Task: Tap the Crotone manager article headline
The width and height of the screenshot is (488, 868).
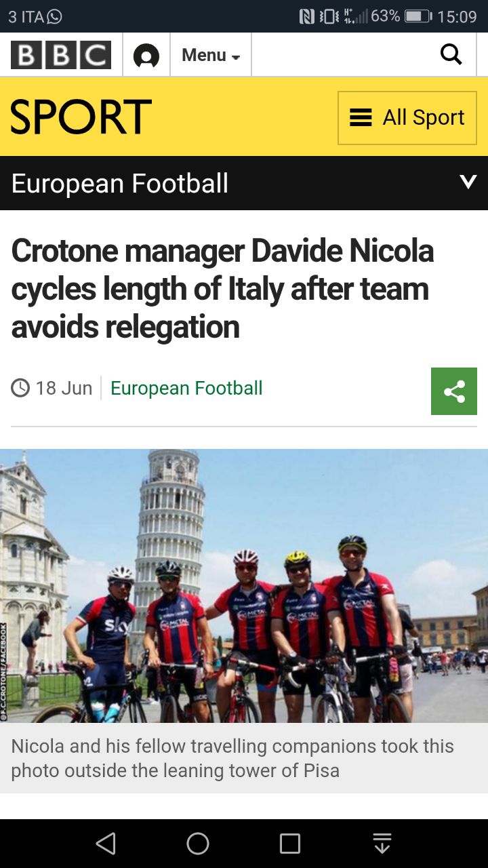Action: 222,289
